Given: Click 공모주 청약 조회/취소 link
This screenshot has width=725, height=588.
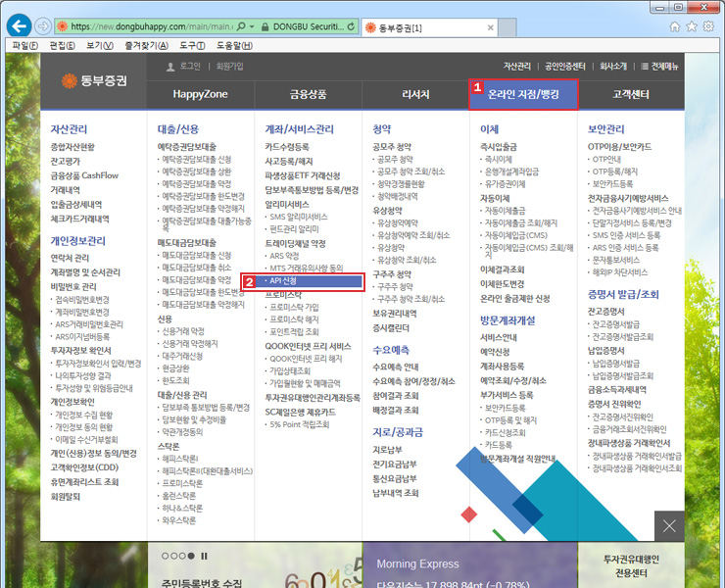Looking at the screenshot, I should pyautogui.click(x=411, y=172).
